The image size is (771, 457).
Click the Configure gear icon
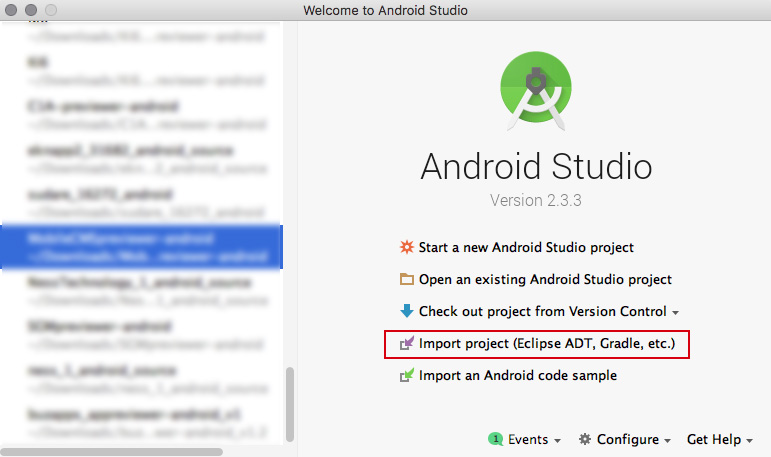coord(584,439)
